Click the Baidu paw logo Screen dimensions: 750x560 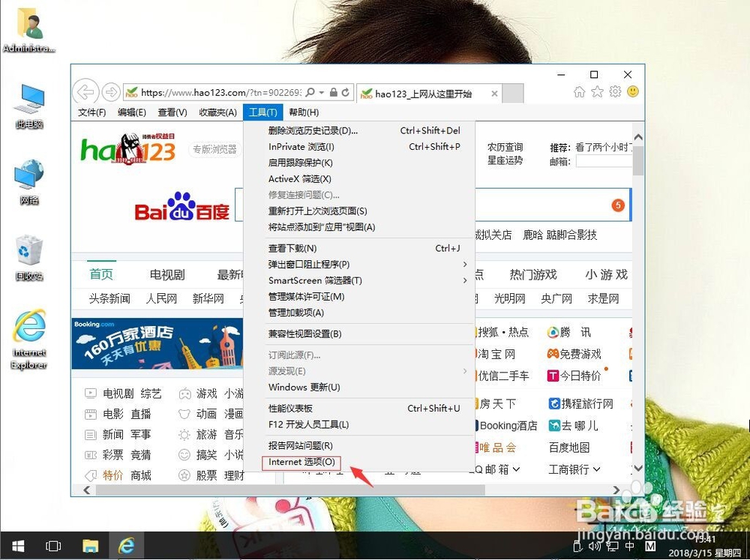click(181, 207)
